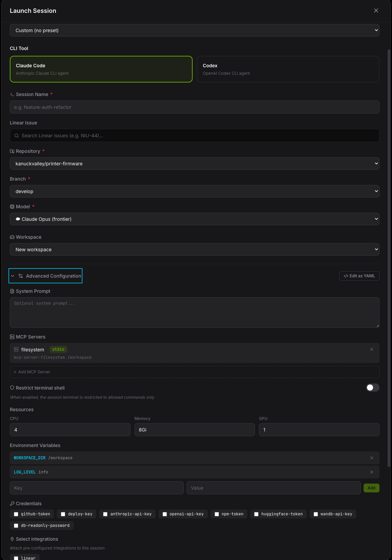392x560 pixels.
Task: Click the sliders icon beside Advanced Configuration
Action: (x=21, y=276)
